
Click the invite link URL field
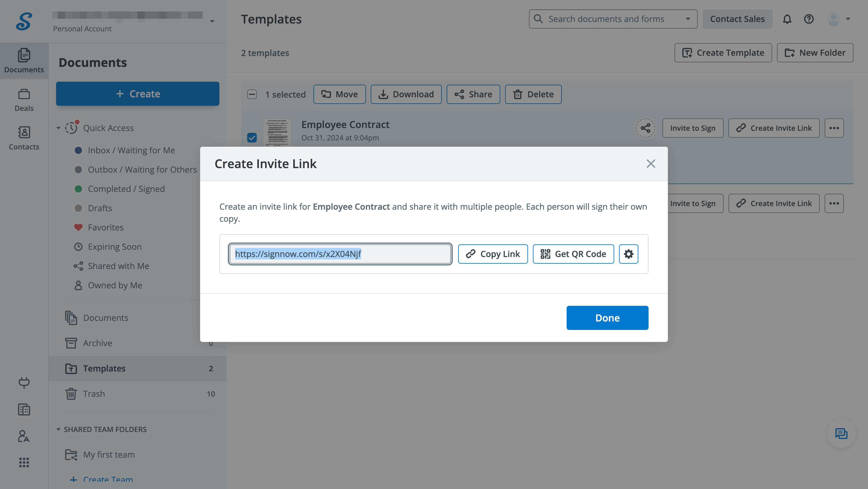340,254
